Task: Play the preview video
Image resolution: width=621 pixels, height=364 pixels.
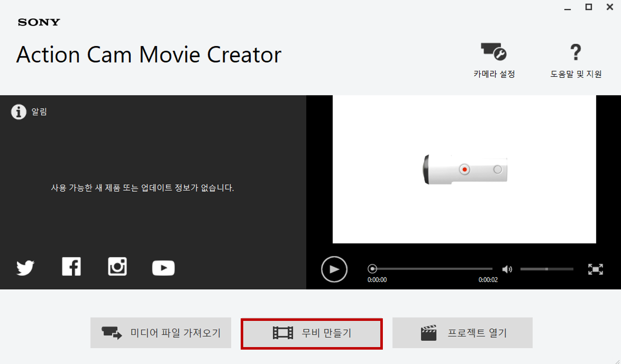Action: [334, 269]
